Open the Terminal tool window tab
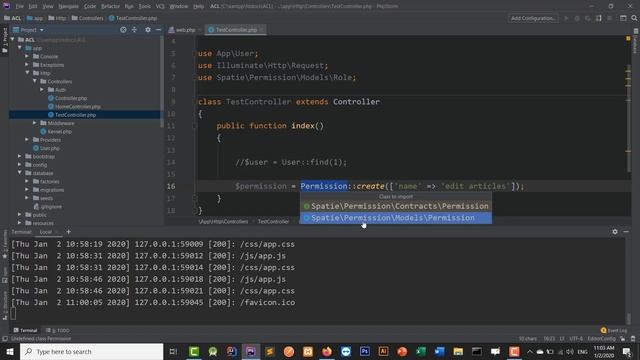Screen dimensions: 640x360 coord(25,330)
